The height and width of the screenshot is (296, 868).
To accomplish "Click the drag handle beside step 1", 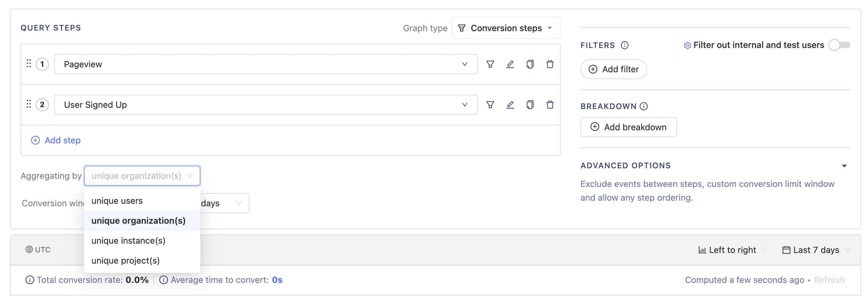I will tap(29, 63).
